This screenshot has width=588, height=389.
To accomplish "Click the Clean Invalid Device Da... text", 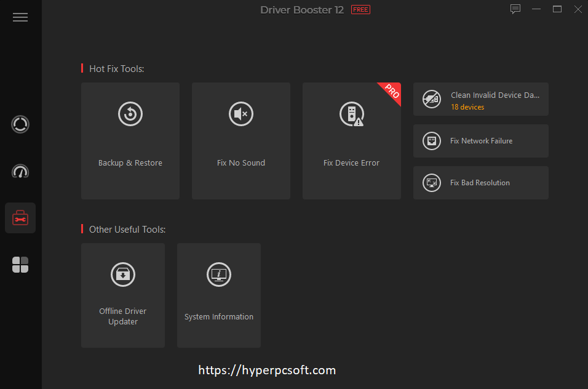I will click(495, 95).
